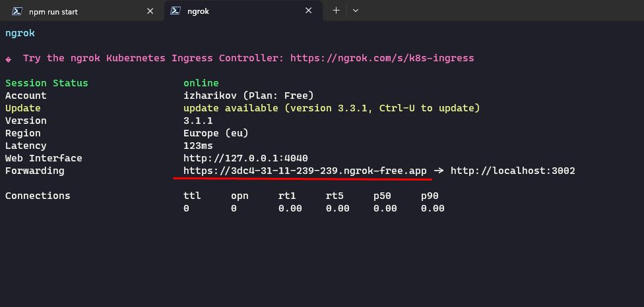This screenshot has height=307, width=644.
Task: Click the 'Session Status' label
Action: coord(46,83)
